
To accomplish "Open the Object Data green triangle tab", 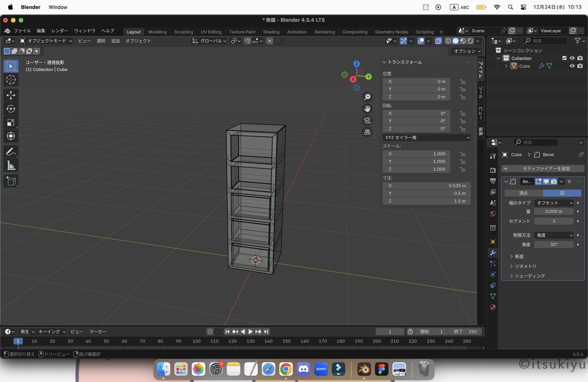I will pos(493,296).
